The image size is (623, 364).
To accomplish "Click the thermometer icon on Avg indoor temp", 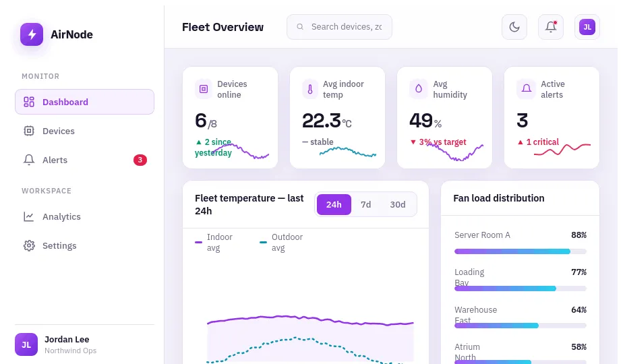I will point(310,89).
